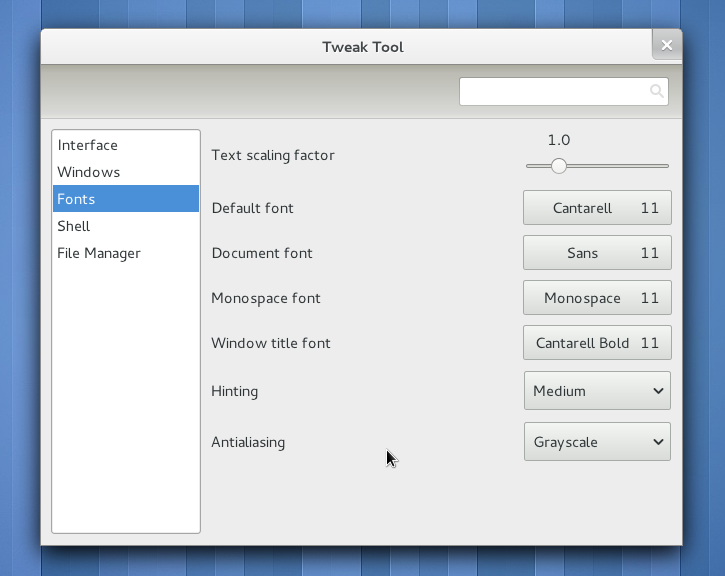Choose window title font Cantarell Bold
The height and width of the screenshot is (576, 725).
pos(597,343)
